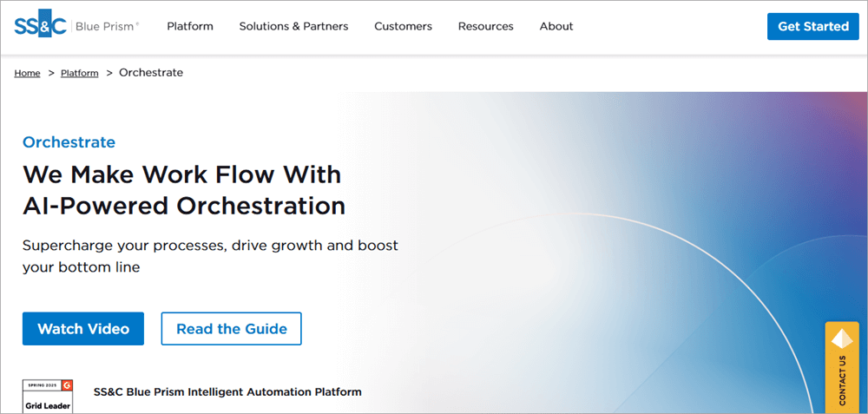Image resolution: width=868 pixels, height=414 pixels.
Task: Expand the Resources navigation dropdown
Action: pos(485,26)
